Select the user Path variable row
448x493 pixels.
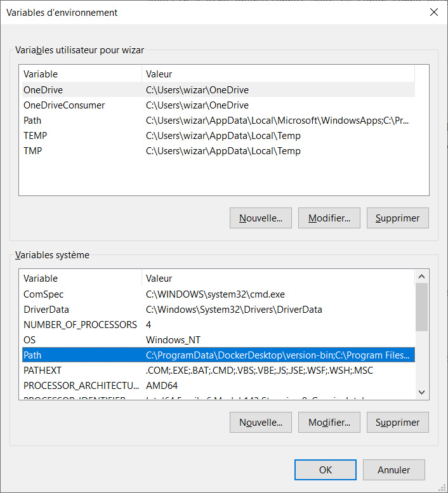coord(218,121)
